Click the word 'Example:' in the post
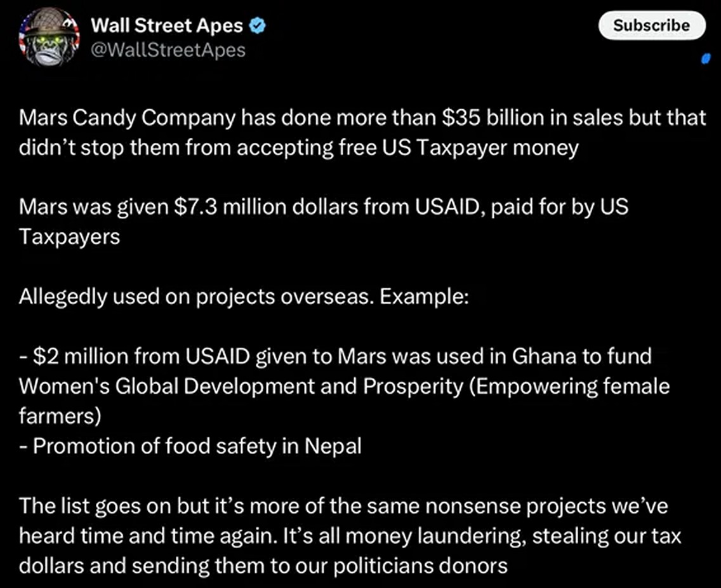This screenshot has width=721, height=588. click(x=424, y=297)
